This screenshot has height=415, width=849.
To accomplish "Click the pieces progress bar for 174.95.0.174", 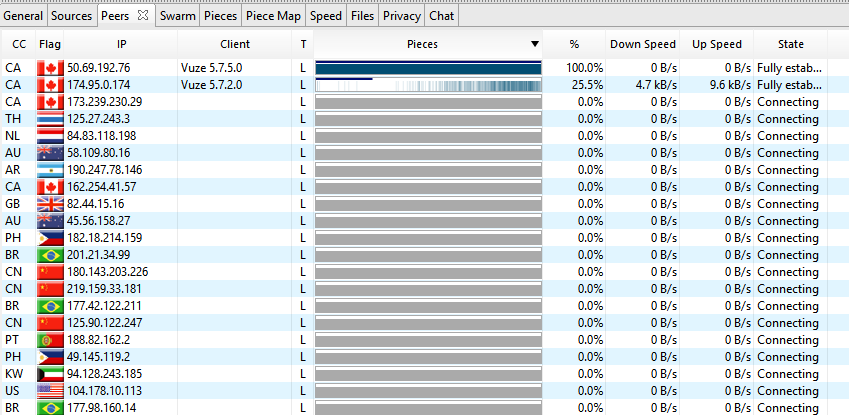I will 428,85.
